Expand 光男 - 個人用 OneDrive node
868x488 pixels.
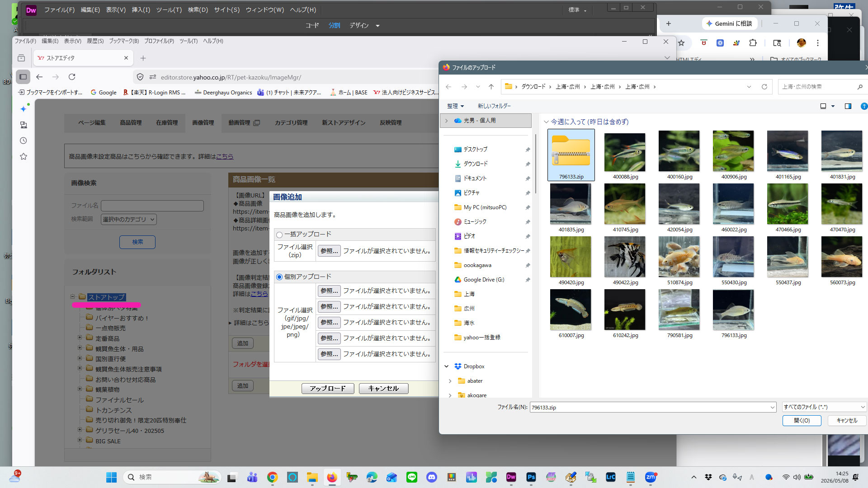[447, 121]
